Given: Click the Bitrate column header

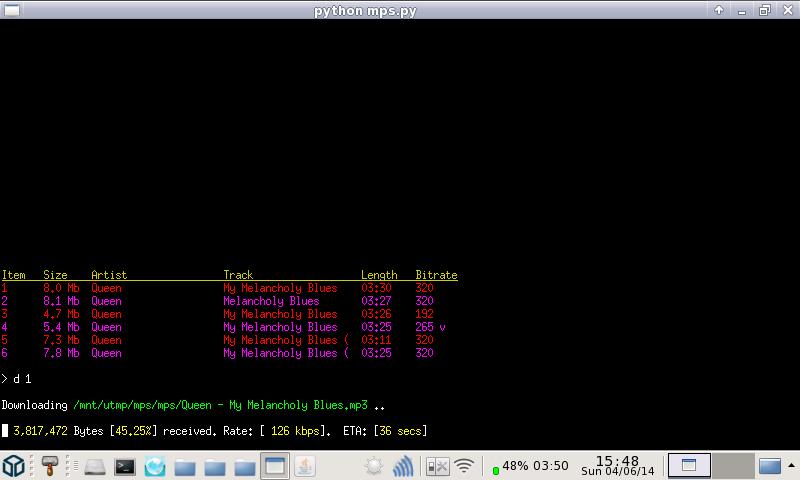Looking at the screenshot, I should (x=436, y=275).
